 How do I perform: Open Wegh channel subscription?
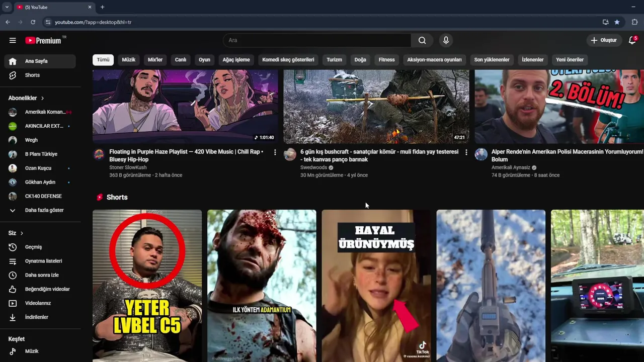(40, 140)
